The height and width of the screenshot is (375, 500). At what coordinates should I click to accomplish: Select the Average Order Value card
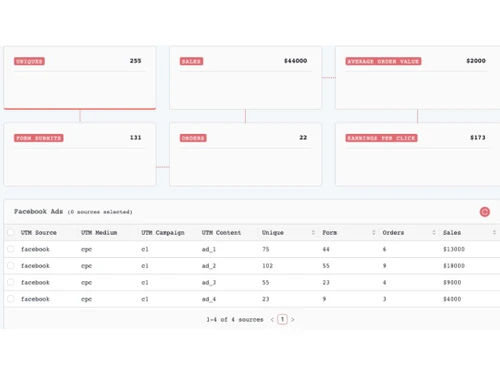[x=417, y=78]
